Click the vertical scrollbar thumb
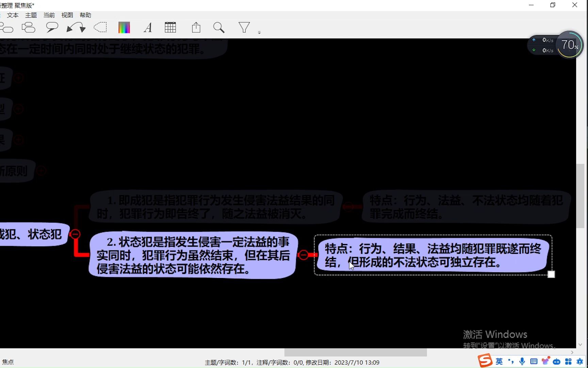 pyautogui.click(x=580, y=196)
